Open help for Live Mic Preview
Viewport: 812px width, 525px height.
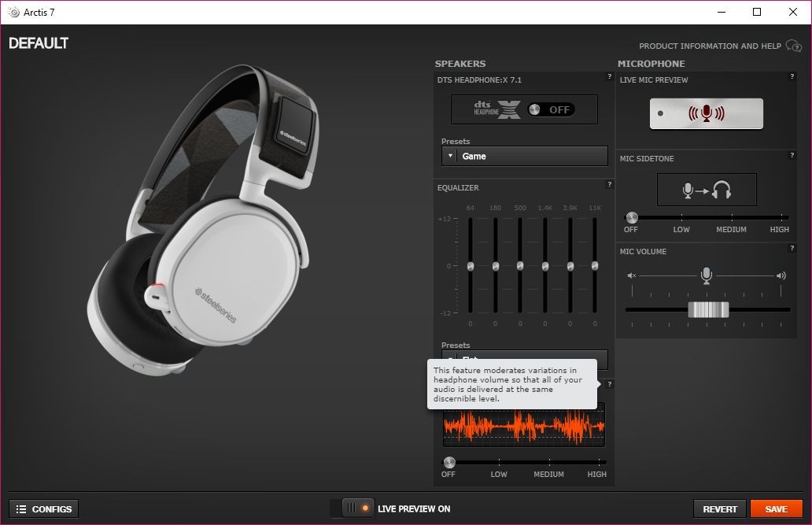[x=792, y=76]
